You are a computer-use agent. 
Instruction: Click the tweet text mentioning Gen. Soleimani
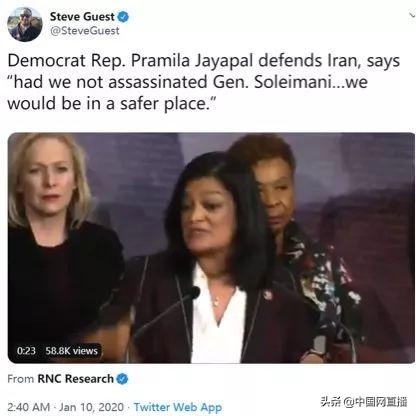204,82
